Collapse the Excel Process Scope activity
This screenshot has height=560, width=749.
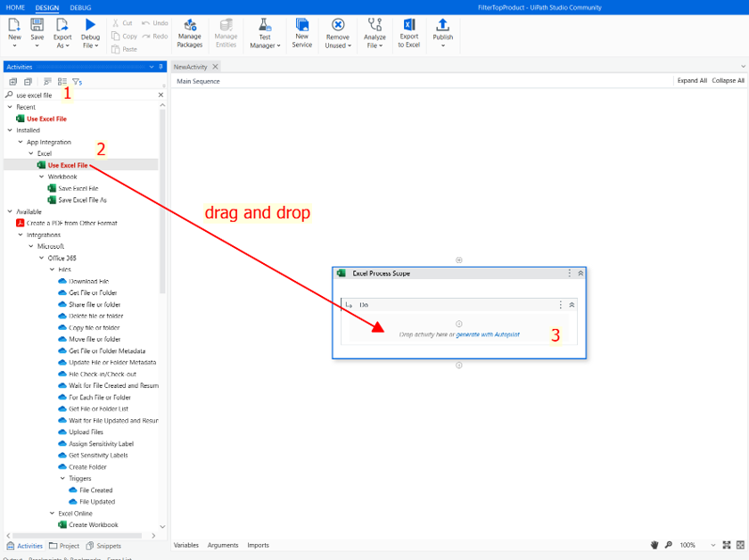(580, 273)
